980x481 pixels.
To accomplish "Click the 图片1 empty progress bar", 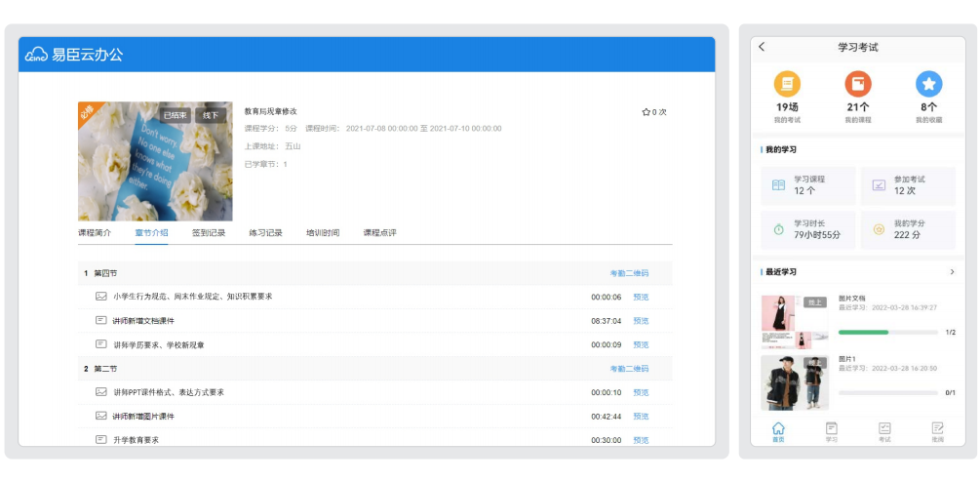I will 888,393.
